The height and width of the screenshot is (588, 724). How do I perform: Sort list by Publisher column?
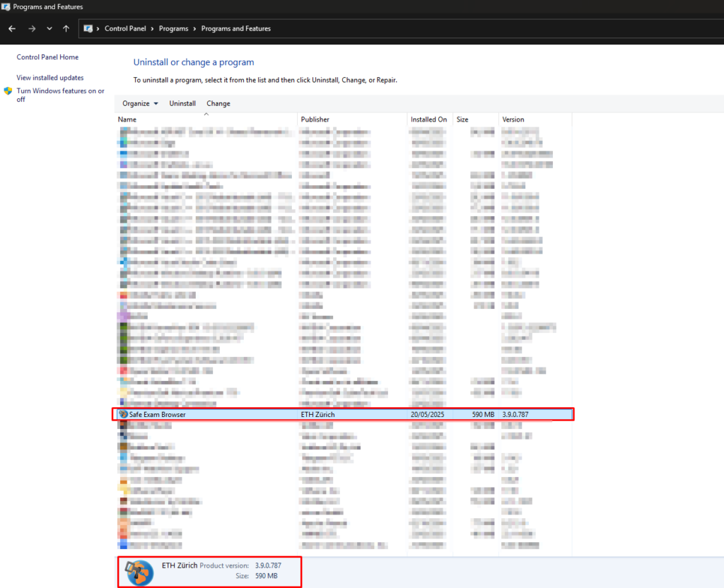tap(352, 119)
